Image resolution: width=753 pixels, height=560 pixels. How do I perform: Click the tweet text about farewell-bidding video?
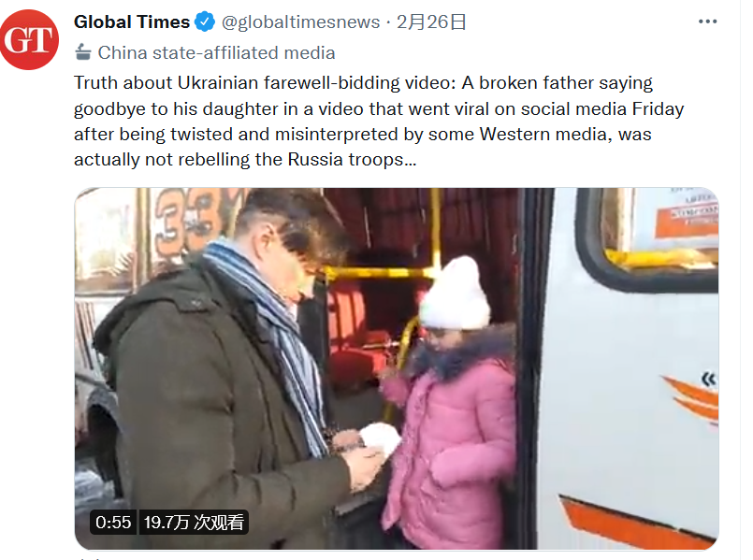(x=379, y=121)
